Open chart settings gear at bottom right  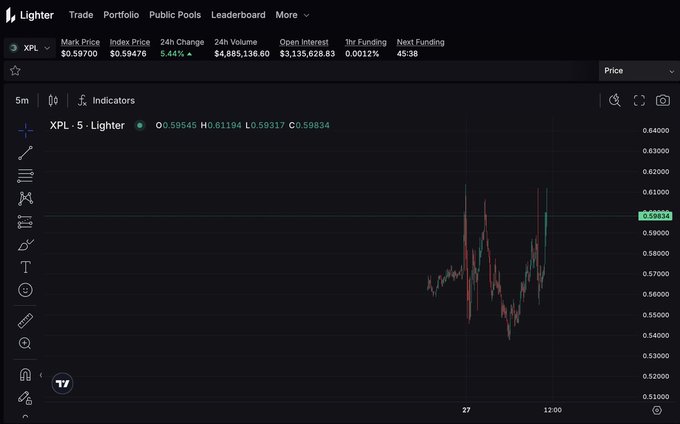point(657,410)
